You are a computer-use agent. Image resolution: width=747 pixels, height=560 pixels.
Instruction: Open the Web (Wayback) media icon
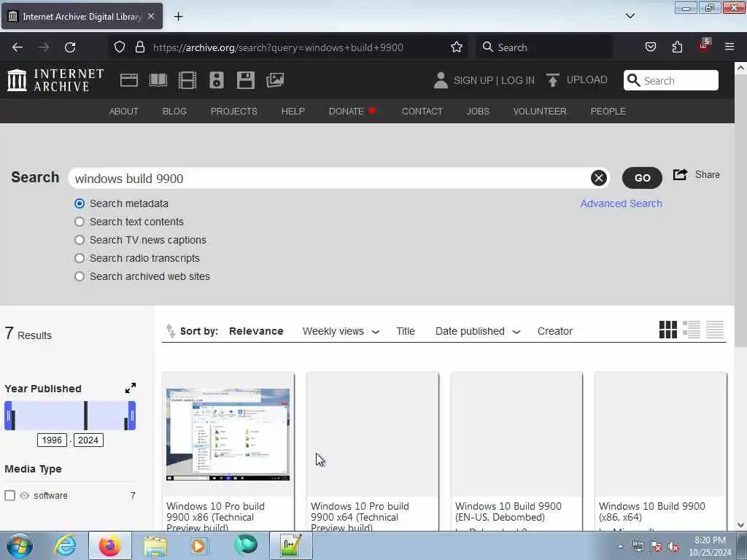(128, 80)
